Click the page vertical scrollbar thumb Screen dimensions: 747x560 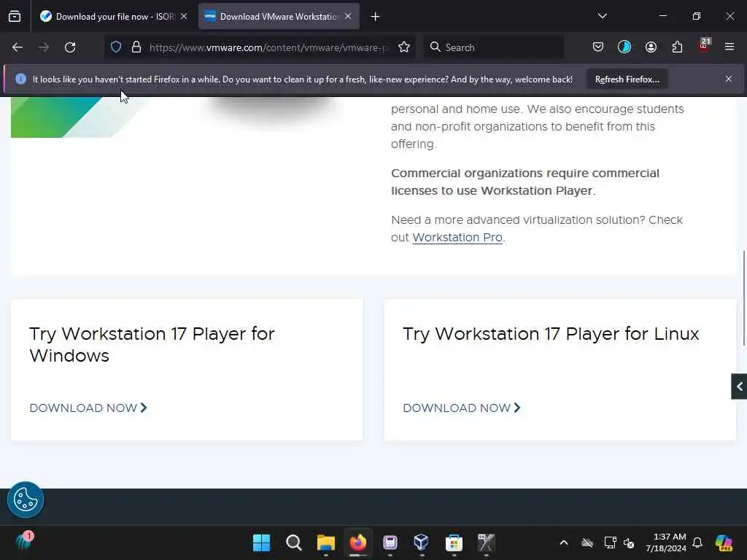click(744, 298)
